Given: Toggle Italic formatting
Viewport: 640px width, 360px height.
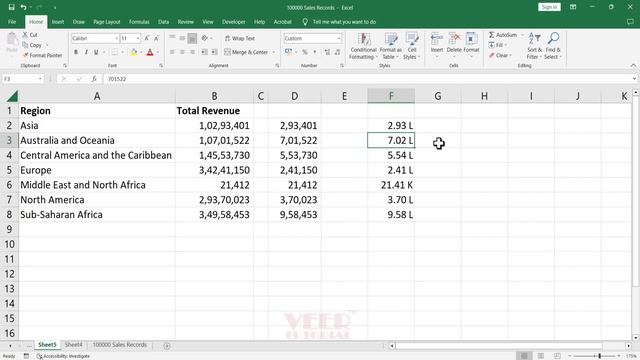Looking at the screenshot, I should pos(86,52).
